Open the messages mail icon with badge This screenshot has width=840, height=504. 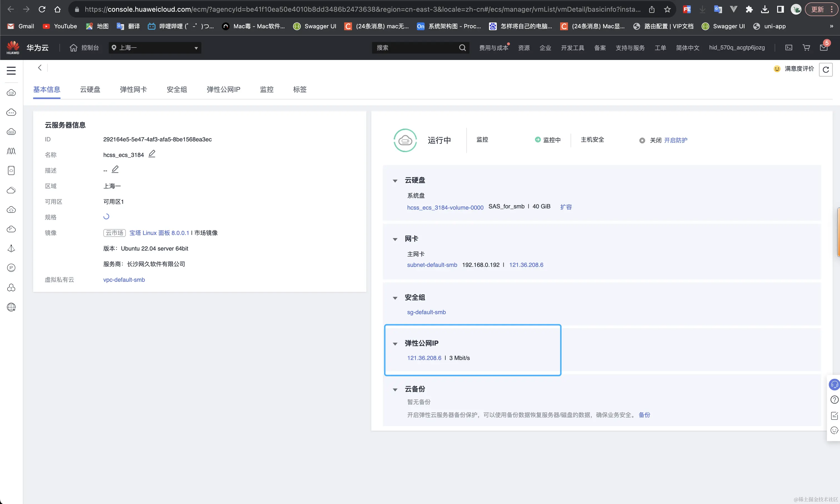[x=823, y=47]
